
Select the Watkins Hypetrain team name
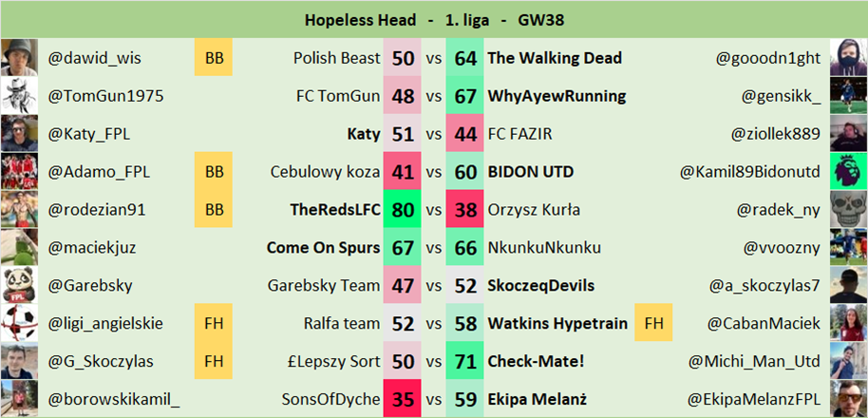(557, 324)
